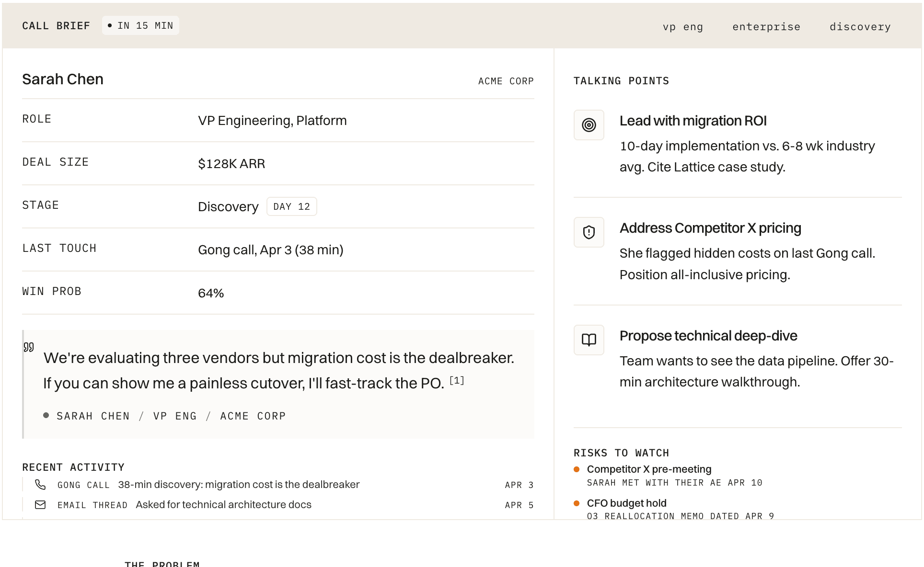Image resolution: width=924 pixels, height=567 pixels.
Task: Click the 'IN 15 MIN' status badge
Action: (x=140, y=25)
